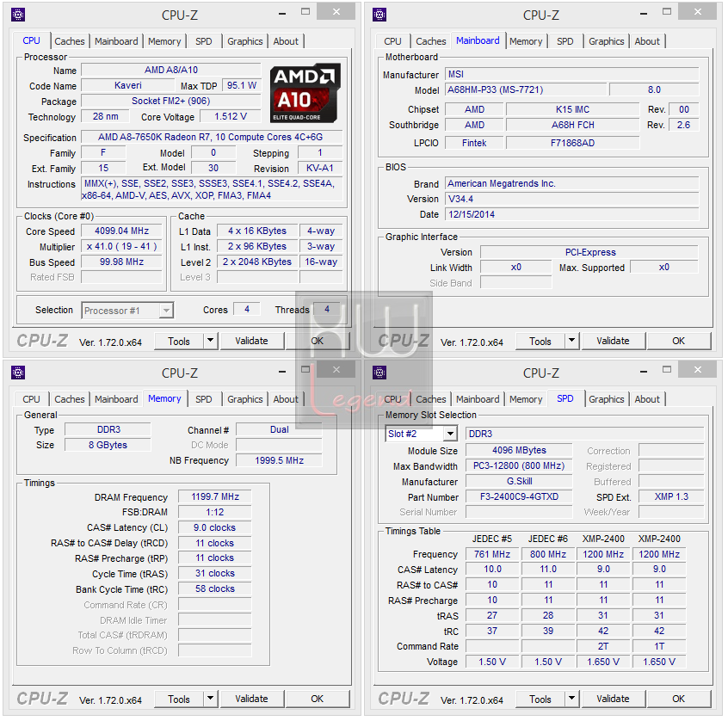Image resolution: width=728 pixels, height=721 pixels.
Task: Click the Bank Cycle Time value 58 clocks
Action: [215, 589]
